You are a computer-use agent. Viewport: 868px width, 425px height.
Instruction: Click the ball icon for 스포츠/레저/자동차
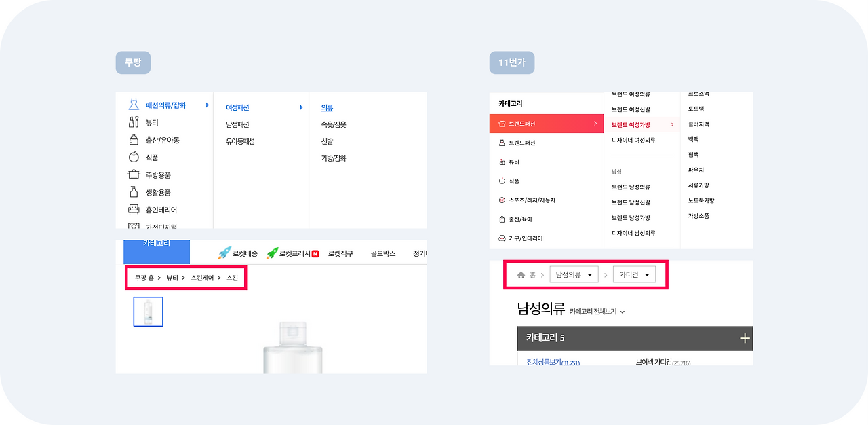pos(502,200)
